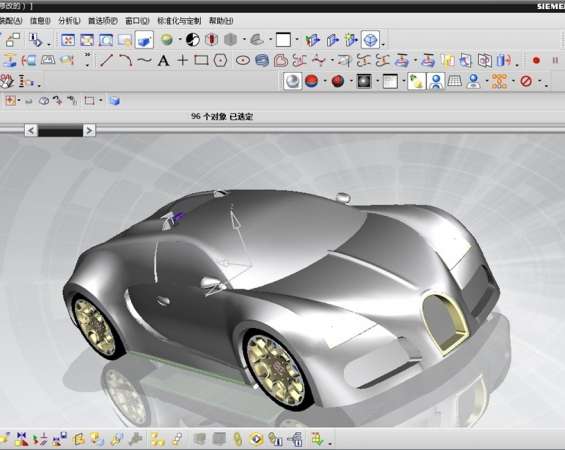This screenshot has width=565, height=450.
Task: Open the dropdown beside the red hemisphere
Action: (325, 81)
